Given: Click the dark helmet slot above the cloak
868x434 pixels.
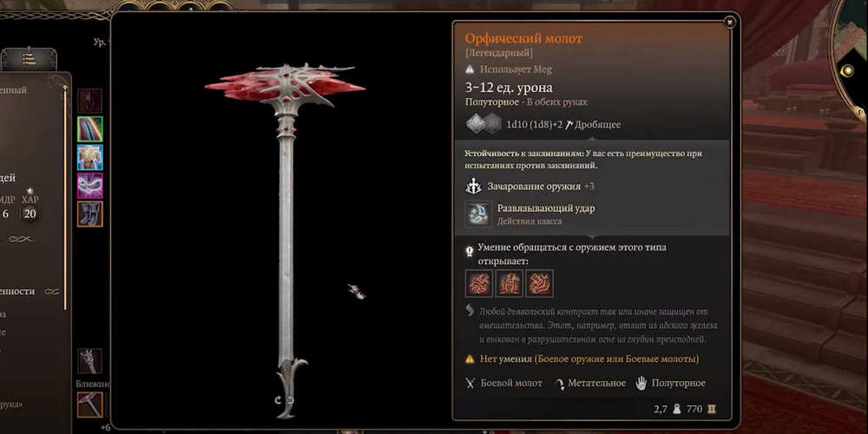Looking at the screenshot, I should tap(89, 101).
